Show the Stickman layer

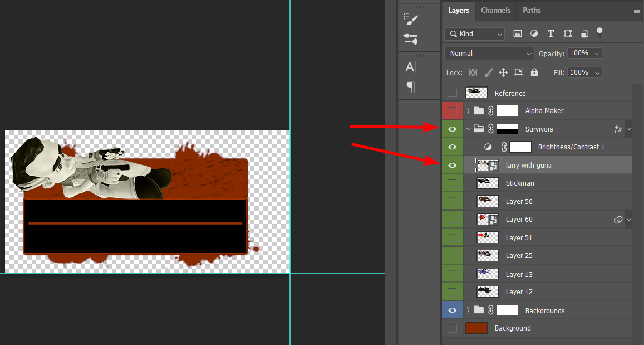(452, 183)
